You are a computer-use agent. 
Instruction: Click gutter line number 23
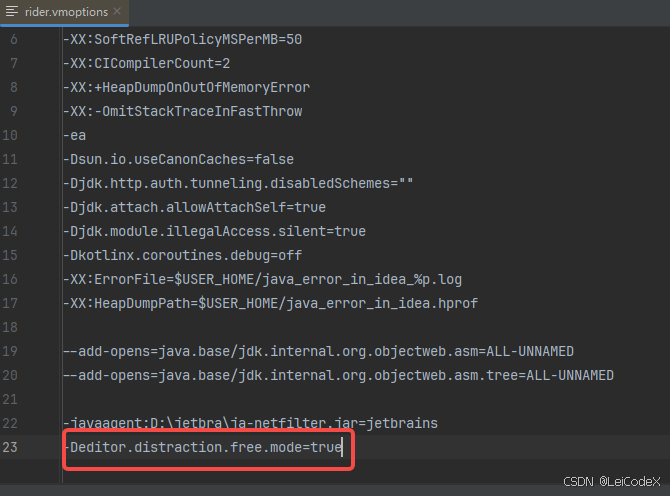[x=10, y=447]
